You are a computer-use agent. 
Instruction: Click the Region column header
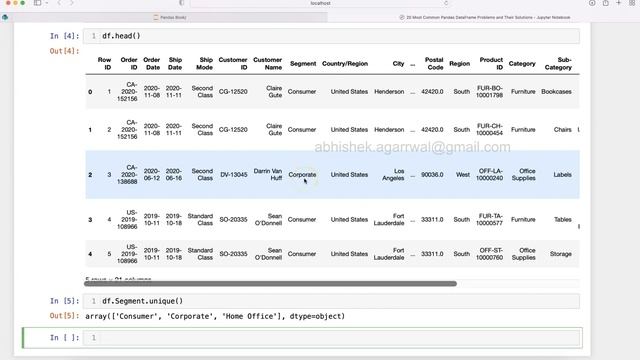(460, 64)
